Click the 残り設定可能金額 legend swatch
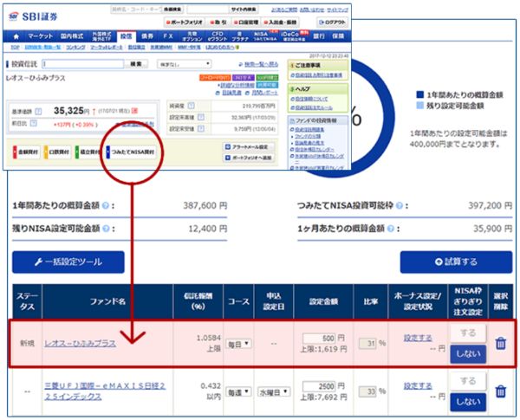 [419, 106]
